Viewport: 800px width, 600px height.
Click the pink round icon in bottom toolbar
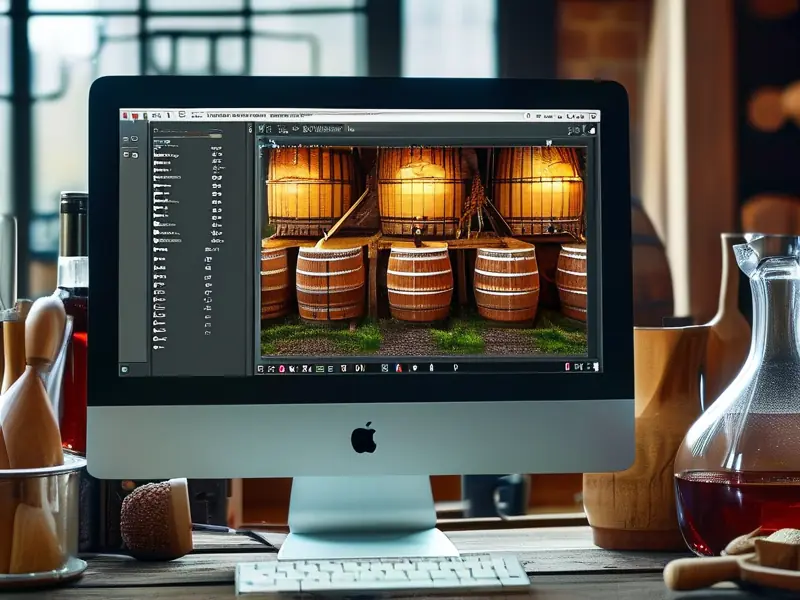click(x=282, y=368)
